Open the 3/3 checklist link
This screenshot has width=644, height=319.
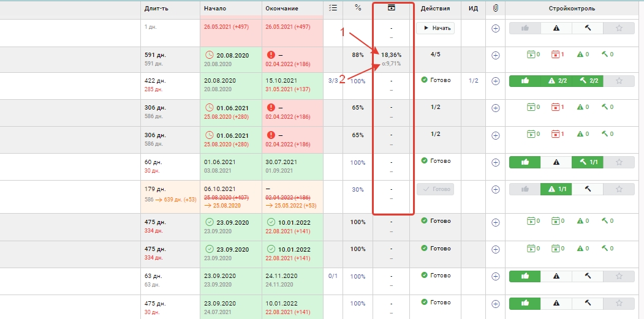[333, 80]
